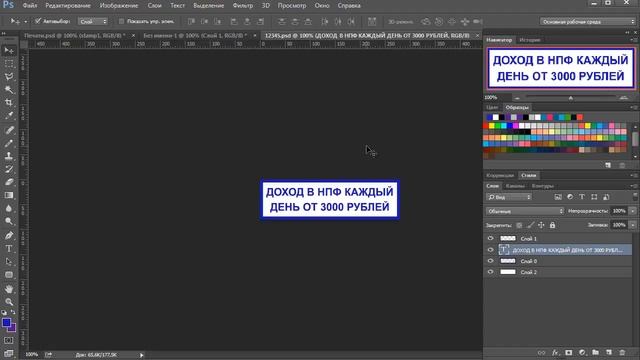Delete the selected layer with trash icon

pos(622,352)
